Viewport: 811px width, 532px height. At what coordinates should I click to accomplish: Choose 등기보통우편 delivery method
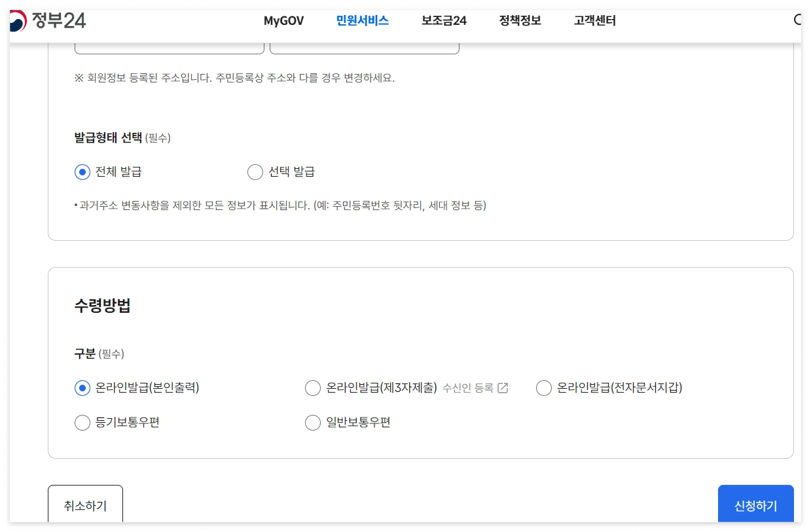click(x=82, y=422)
